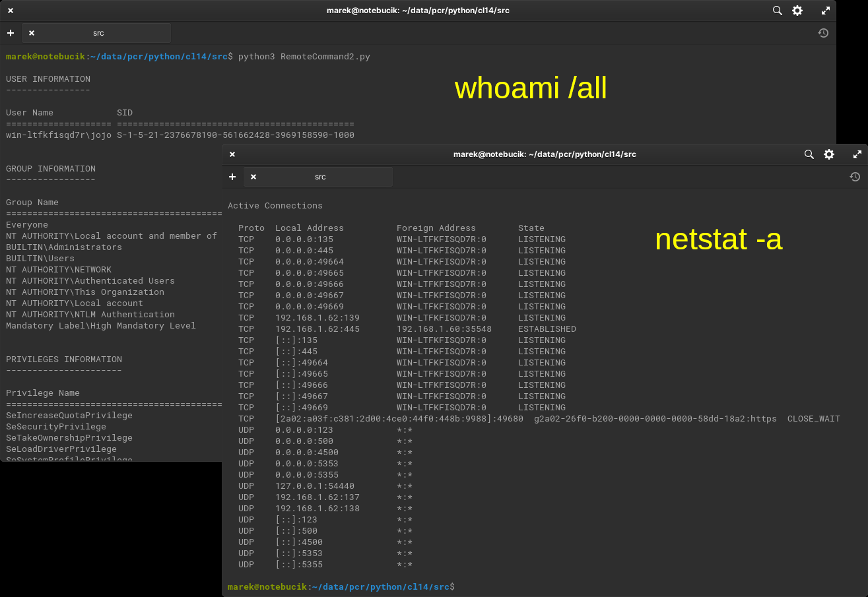This screenshot has height=597, width=868.
Task: Close the src tab in whoami terminal
Action: tap(32, 33)
